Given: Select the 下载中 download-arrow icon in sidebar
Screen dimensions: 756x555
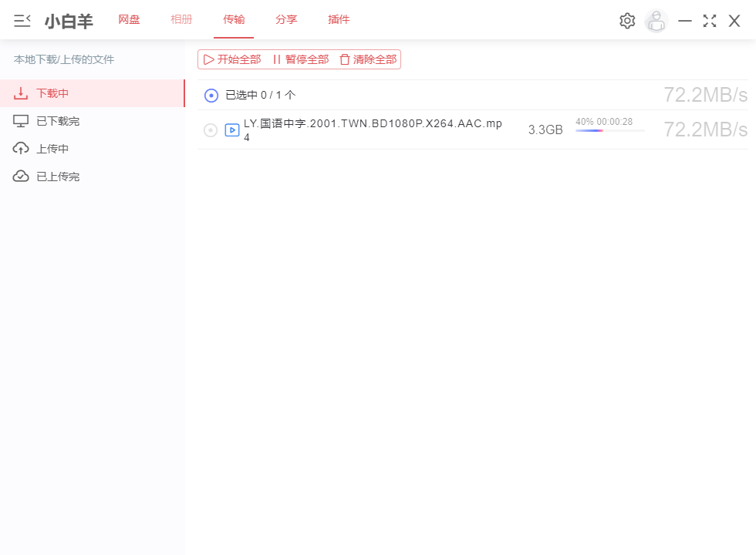Looking at the screenshot, I should (x=19, y=92).
